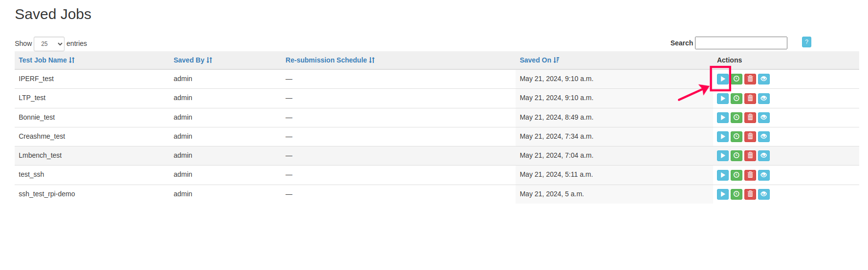
Task: Focus the Search input field
Action: [741, 43]
